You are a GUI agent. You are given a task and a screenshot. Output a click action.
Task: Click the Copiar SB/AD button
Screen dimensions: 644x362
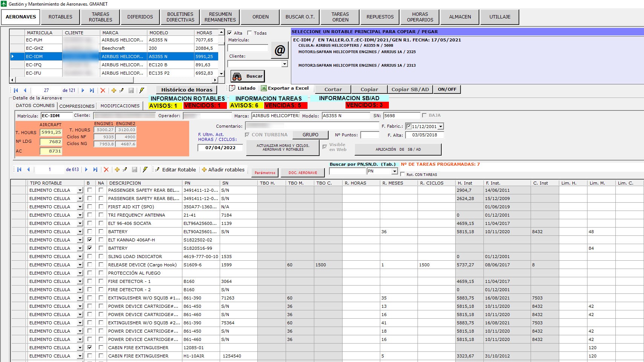pos(410,89)
